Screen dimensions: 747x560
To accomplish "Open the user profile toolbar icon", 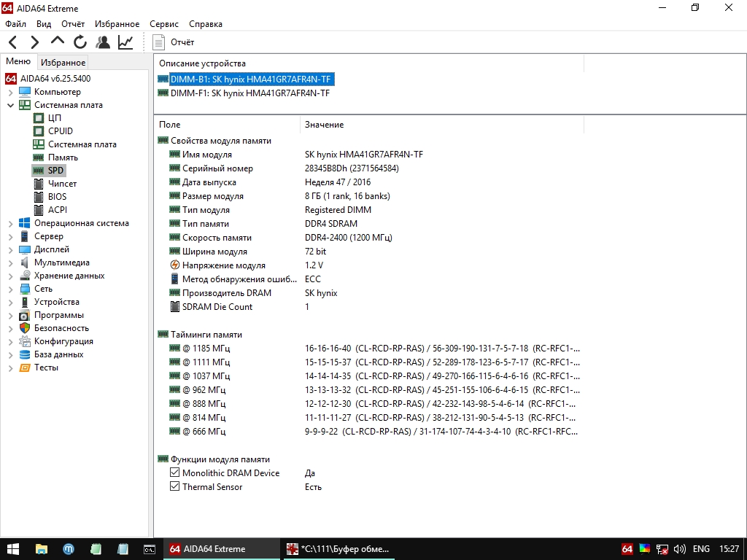I will (102, 42).
